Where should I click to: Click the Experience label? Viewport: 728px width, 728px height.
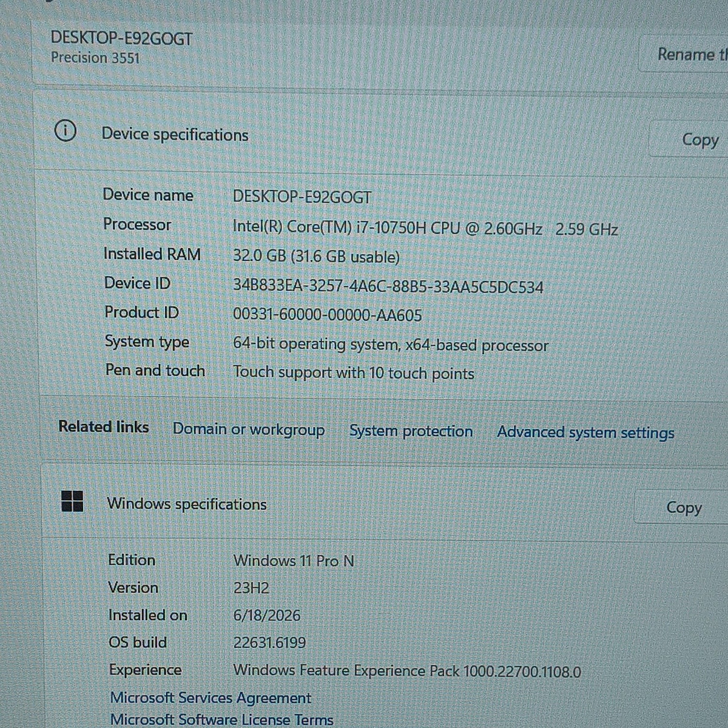[146, 670]
